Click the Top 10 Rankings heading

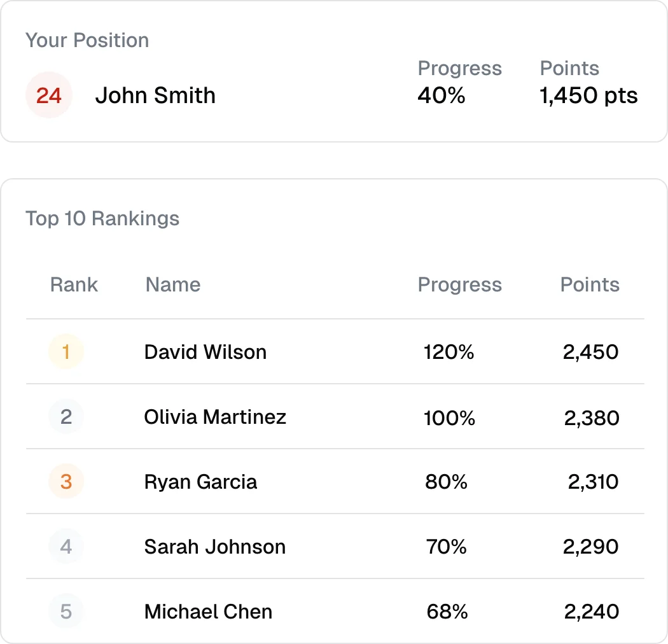coord(102,219)
